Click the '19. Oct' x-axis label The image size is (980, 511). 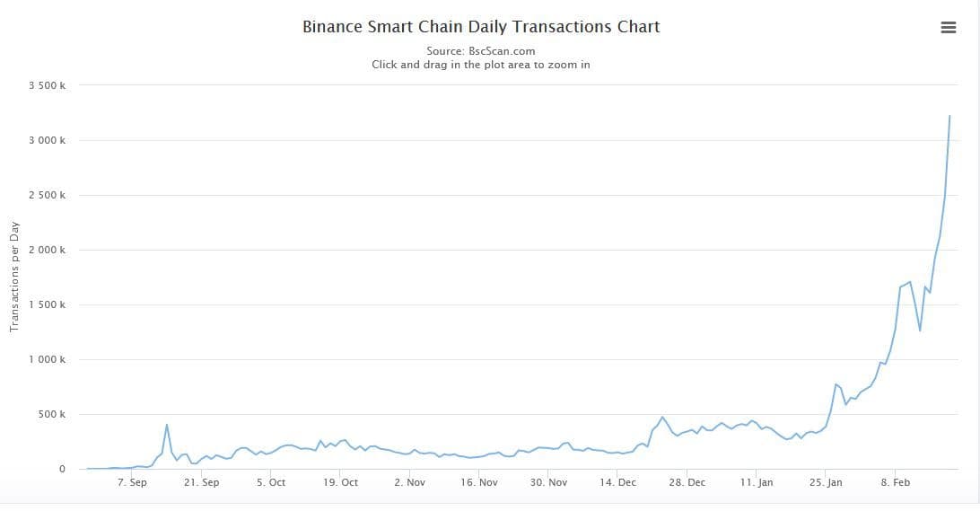coord(340,482)
